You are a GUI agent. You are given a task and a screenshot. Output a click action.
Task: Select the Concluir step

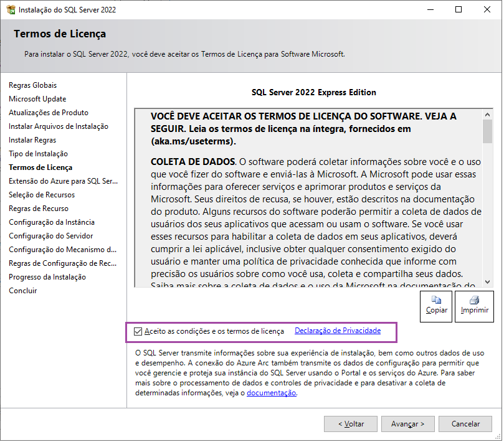[x=23, y=291]
